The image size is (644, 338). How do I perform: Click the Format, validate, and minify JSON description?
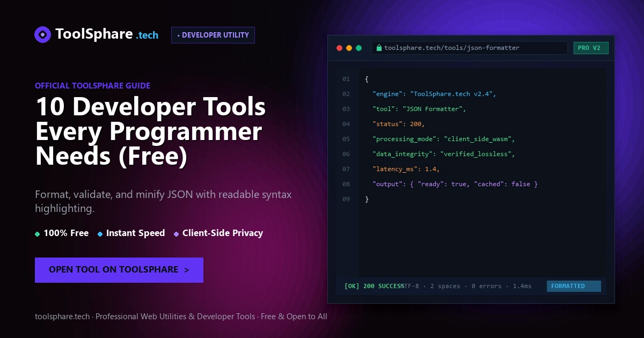pyautogui.click(x=163, y=201)
